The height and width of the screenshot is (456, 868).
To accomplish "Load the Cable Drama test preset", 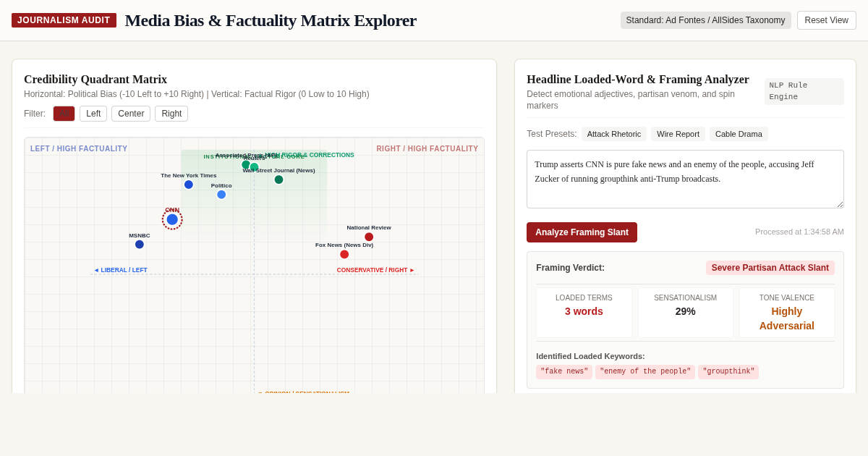I will click(739, 134).
